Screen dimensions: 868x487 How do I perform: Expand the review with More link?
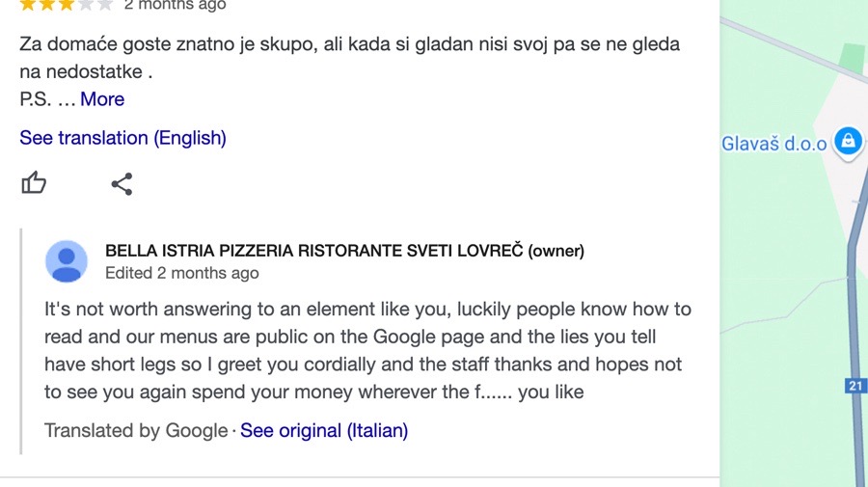point(102,99)
